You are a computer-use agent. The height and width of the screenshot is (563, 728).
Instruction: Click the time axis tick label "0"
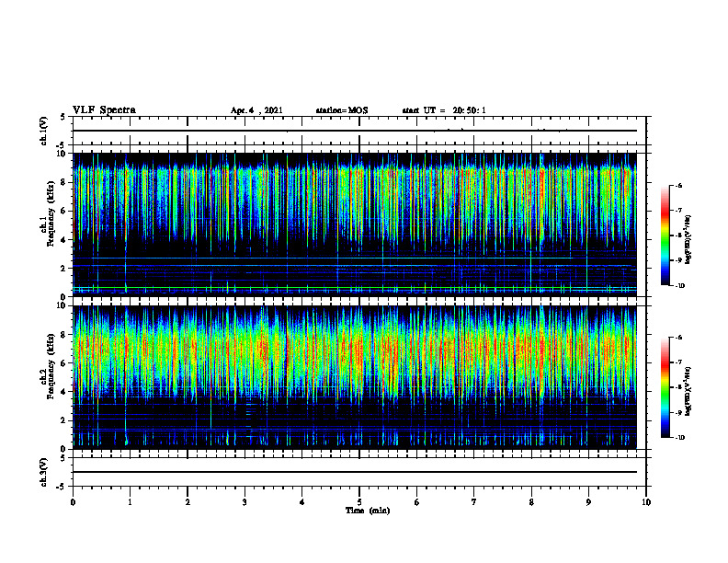(73, 502)
